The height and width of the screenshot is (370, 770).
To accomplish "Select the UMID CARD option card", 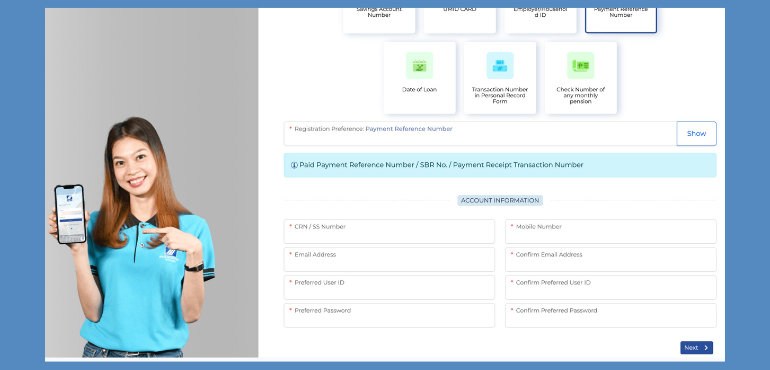I will coord(460,20).
